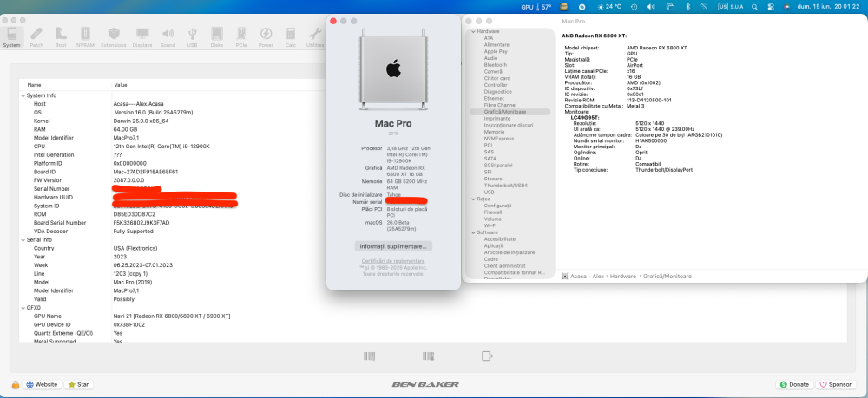The width and height of the screenshot is (868, 398).
Task: Switch to the Displays toolbar icon
Action: point(142,37)
